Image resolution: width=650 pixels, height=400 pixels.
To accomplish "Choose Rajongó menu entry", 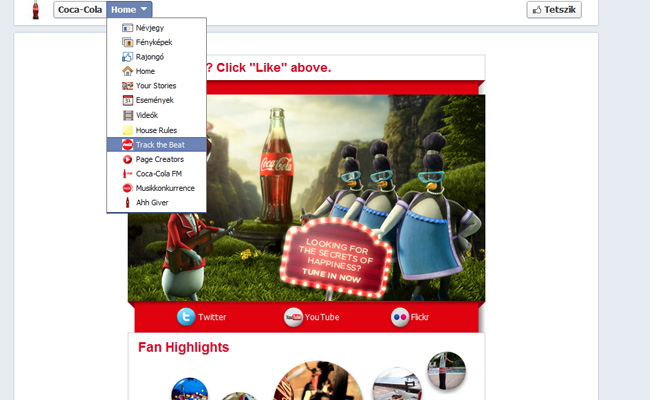I will (157, 57).
